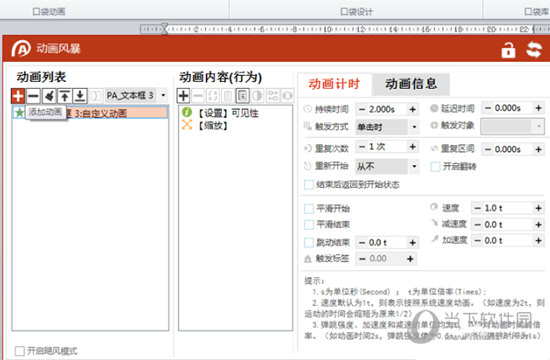Select the 自定义动画 row in the animation list
Image resolution: width=550 pixels, height=360 pixels.
[90, 113]
